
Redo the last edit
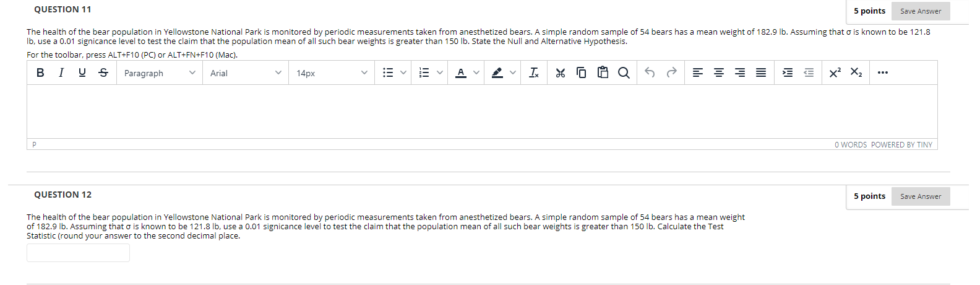pyautogui.click(x=671, y=72)
